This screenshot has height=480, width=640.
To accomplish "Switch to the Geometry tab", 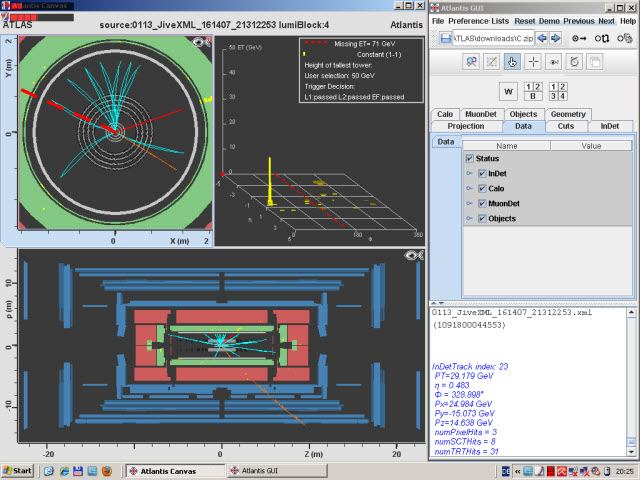I will pyautogui.click(x=568, y=114).
